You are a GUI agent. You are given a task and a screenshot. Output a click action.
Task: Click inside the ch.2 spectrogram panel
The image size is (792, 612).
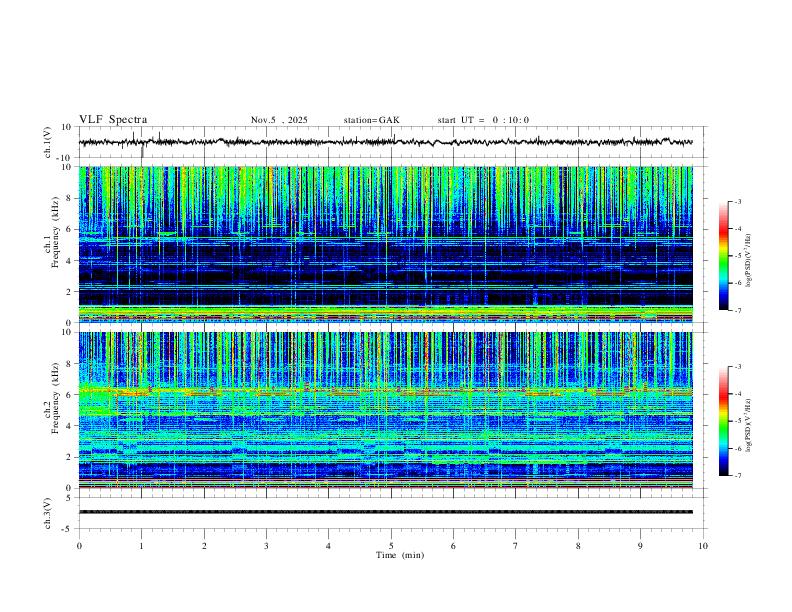(x=385, y=410)
